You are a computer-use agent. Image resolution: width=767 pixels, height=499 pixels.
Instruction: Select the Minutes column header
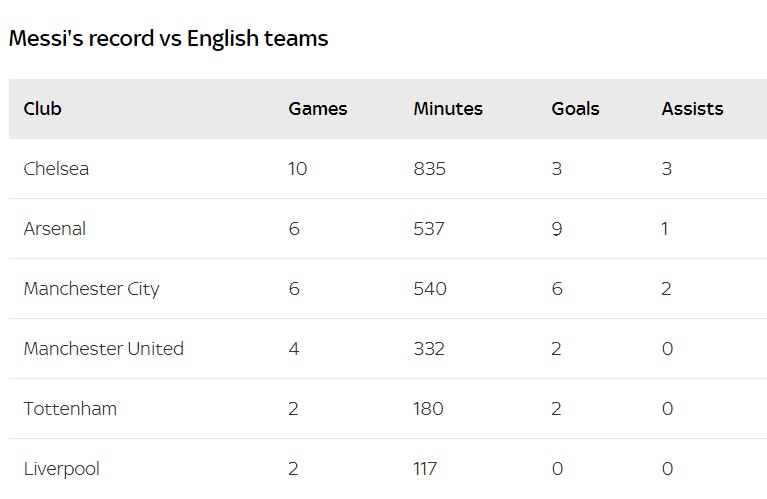pyautogui.click(x=448, y=109)
